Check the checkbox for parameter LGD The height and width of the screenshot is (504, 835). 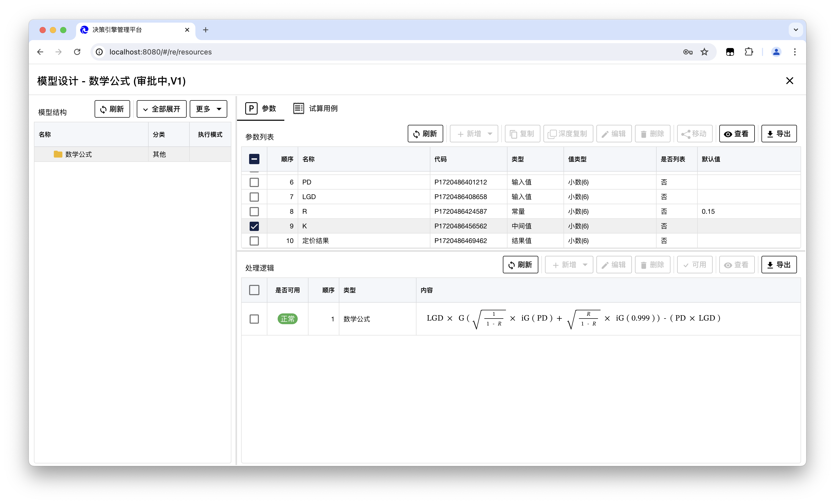[x=254, y=197]
